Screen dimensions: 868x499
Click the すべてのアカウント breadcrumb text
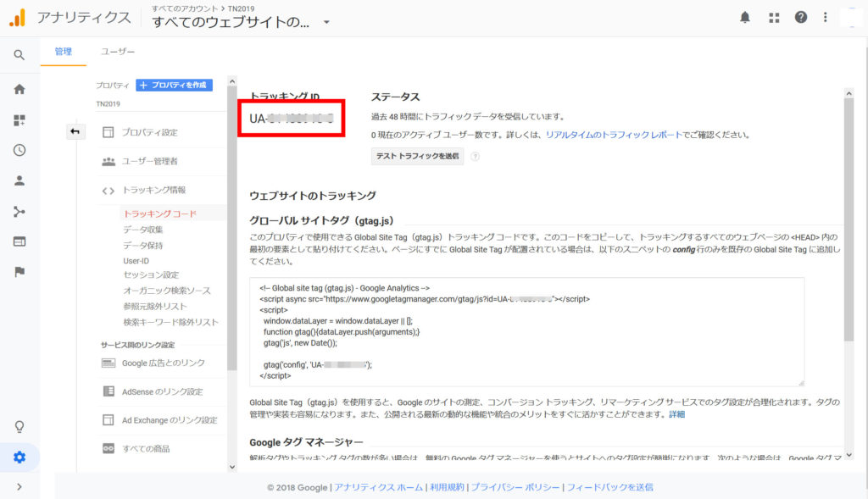point(184,8)
